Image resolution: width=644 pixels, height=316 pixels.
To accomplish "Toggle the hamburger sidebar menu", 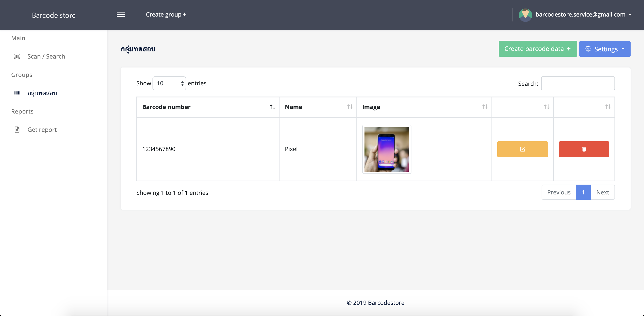I will 121,15.
